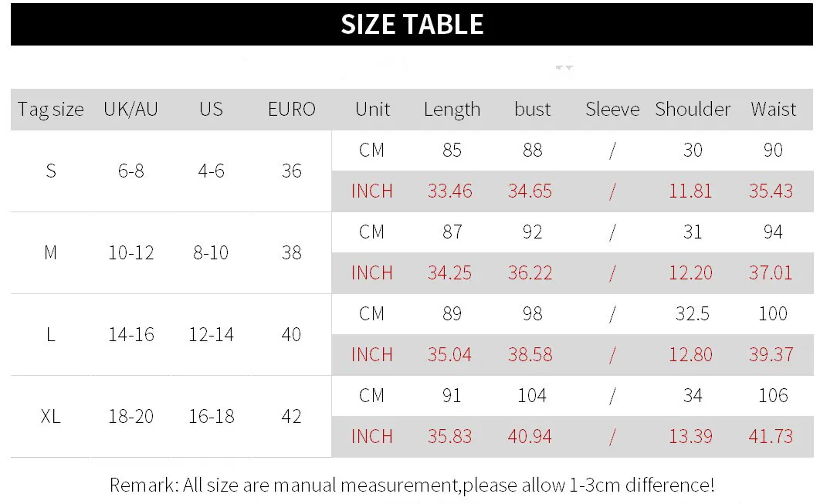820x504 pixels.
Task: Click the Tag size column header
Action: point(51,110)
